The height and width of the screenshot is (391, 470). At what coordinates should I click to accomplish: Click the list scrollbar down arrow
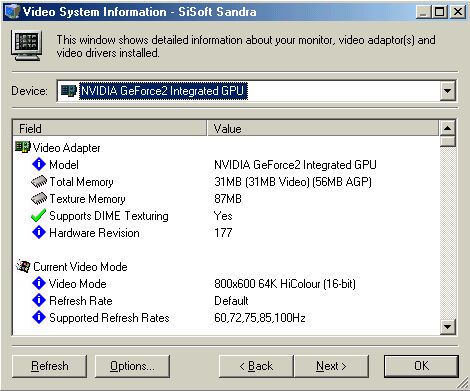point(447,327)
